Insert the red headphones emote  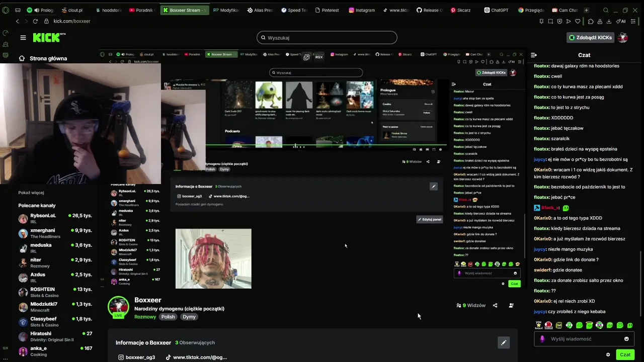548,325
